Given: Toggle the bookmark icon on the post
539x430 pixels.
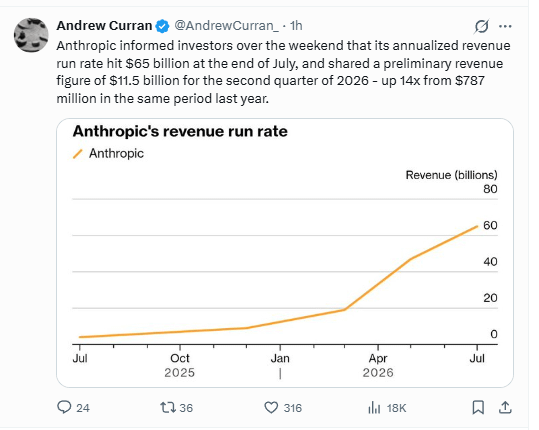Looking at the screenshot, I should click(478, 408).
